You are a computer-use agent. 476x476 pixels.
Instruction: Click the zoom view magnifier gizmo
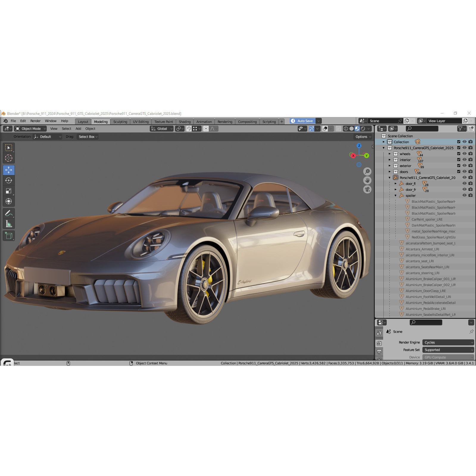coord(367,171)
